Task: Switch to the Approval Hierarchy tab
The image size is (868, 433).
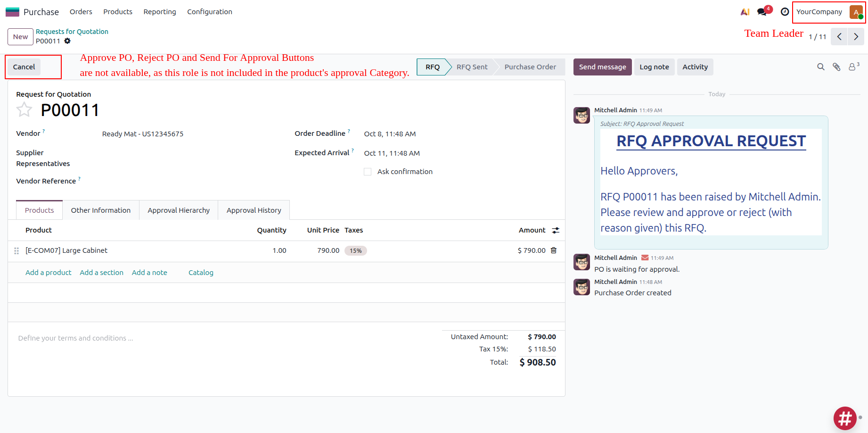Action: coord(179,210)
